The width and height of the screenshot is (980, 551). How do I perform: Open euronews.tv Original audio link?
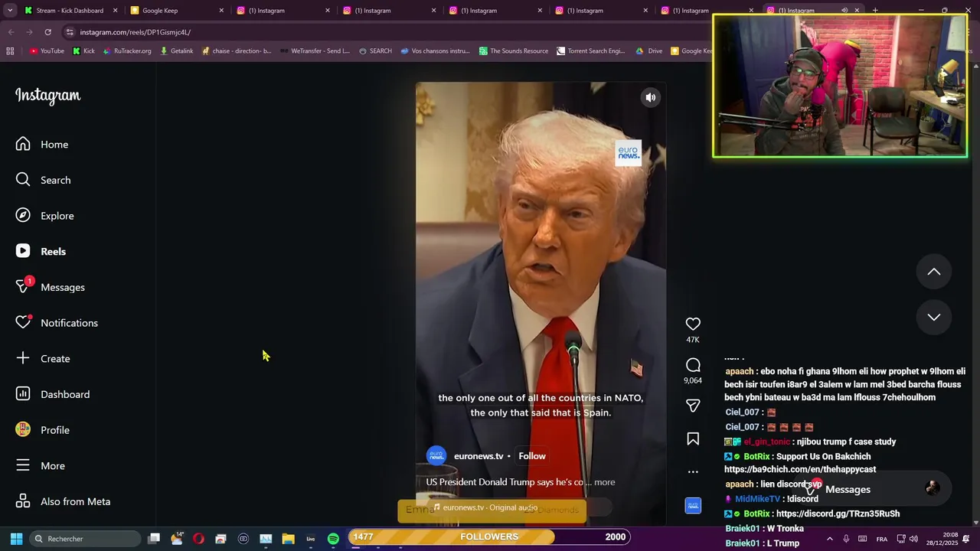[490, 507]
